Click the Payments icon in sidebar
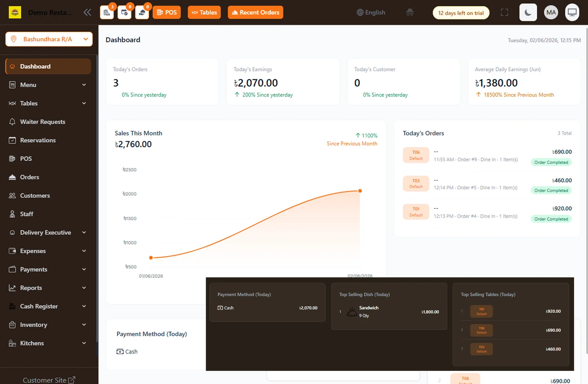This screenshot has width=588, height=384. coord(12,269)
